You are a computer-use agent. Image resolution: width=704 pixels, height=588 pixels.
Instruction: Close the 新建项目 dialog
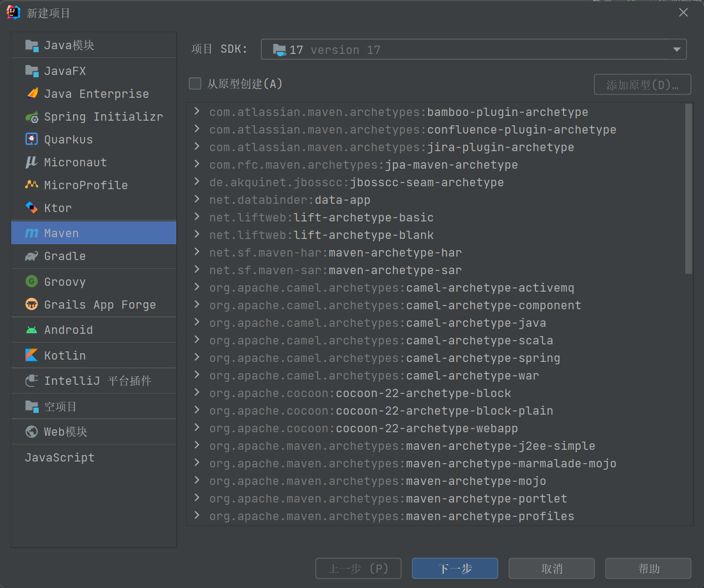(684, 12)
